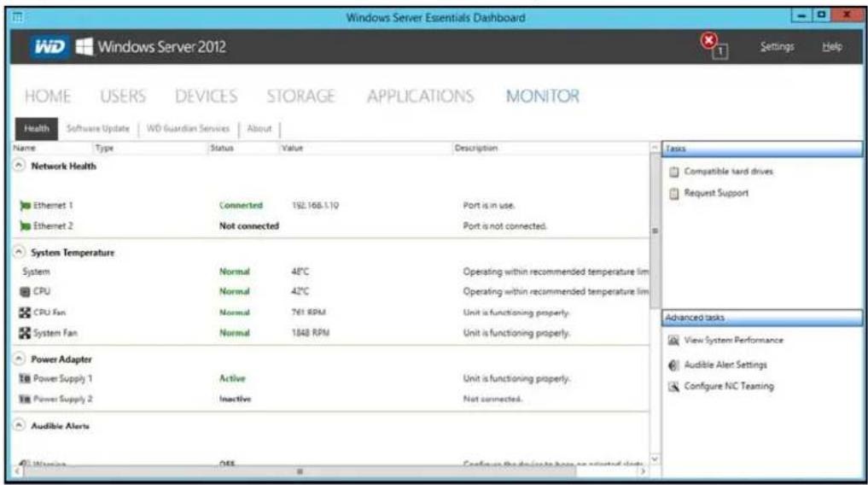Open the DEVICES section
This screenshot has height=485, width=868.
pyautogui.click(x=206, y=96)
